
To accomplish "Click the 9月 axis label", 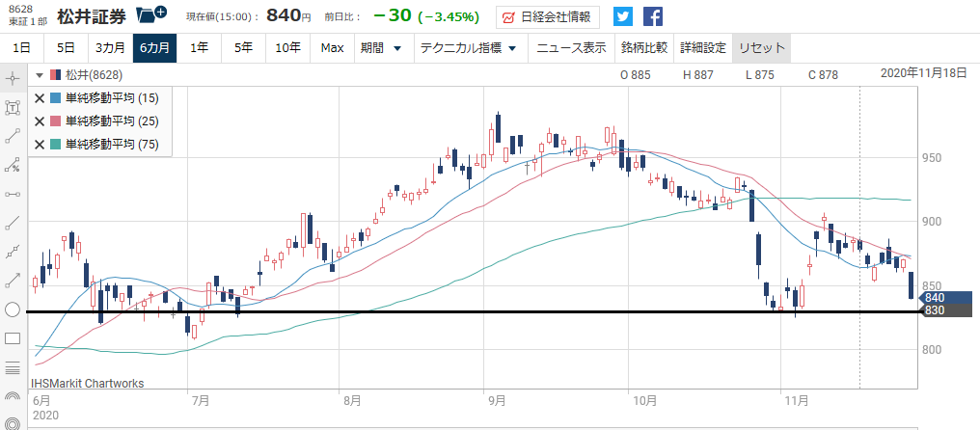I will (498, 400).
